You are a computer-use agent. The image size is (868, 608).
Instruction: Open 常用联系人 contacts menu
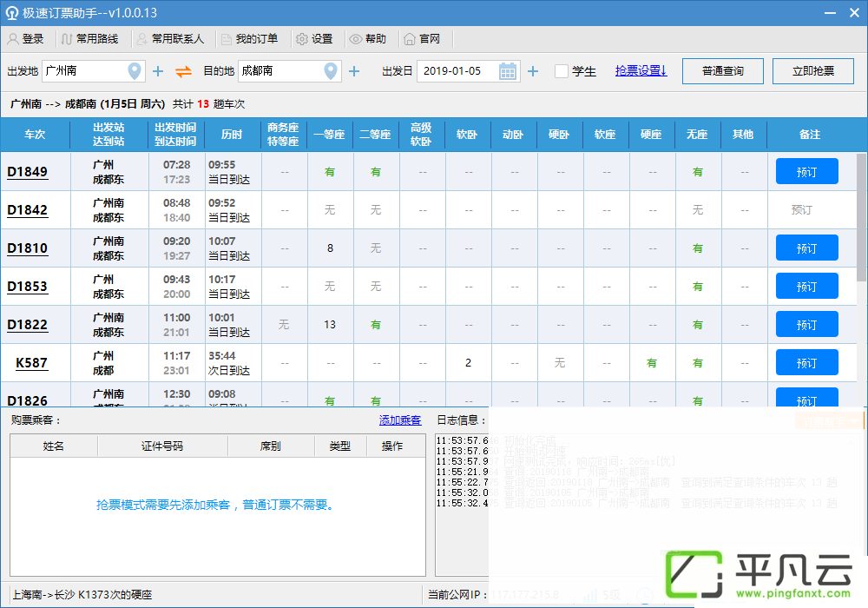coord(170,39)
